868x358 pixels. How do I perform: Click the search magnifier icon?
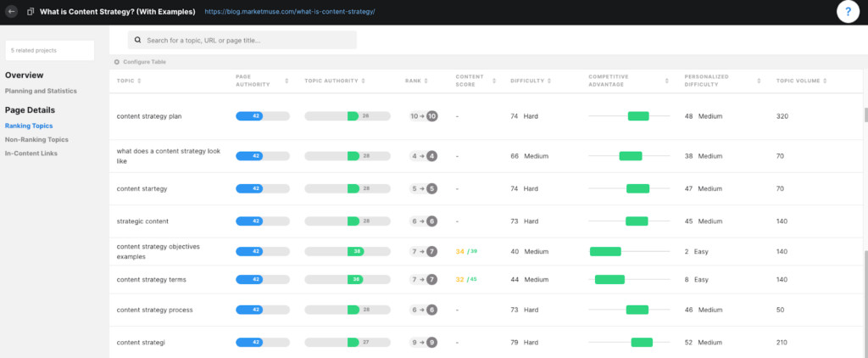coord(137,40)
